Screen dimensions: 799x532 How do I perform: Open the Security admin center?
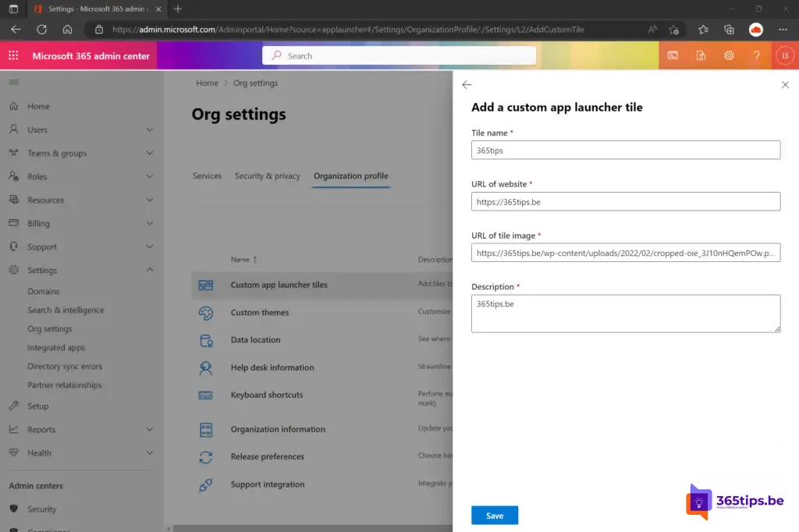[42, 509]
